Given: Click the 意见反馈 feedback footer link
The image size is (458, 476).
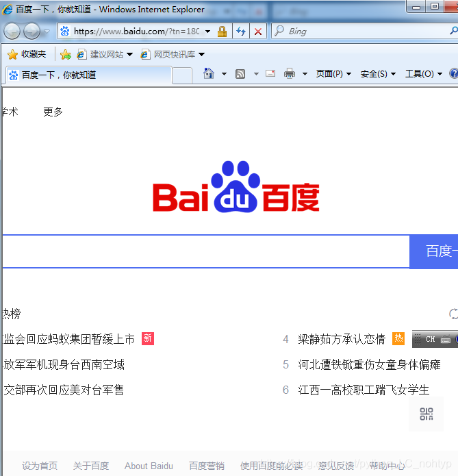Looking at the screenshot, I should 336,466.
